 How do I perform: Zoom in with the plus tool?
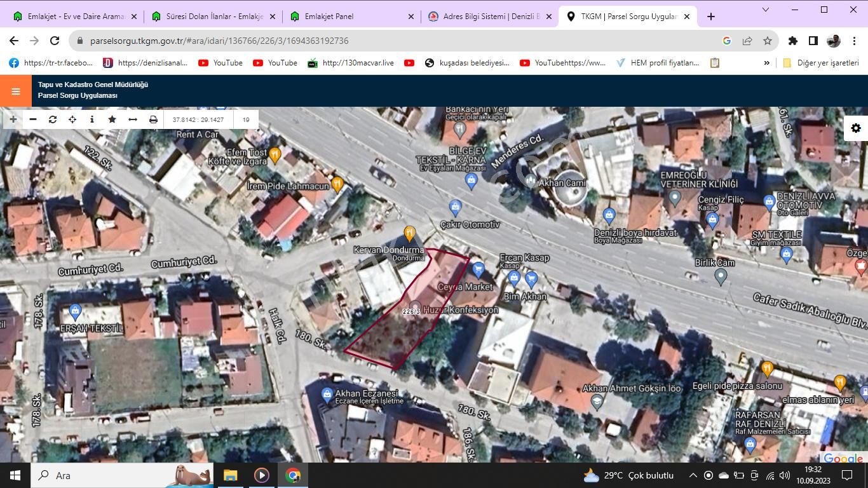coord(13,119)
